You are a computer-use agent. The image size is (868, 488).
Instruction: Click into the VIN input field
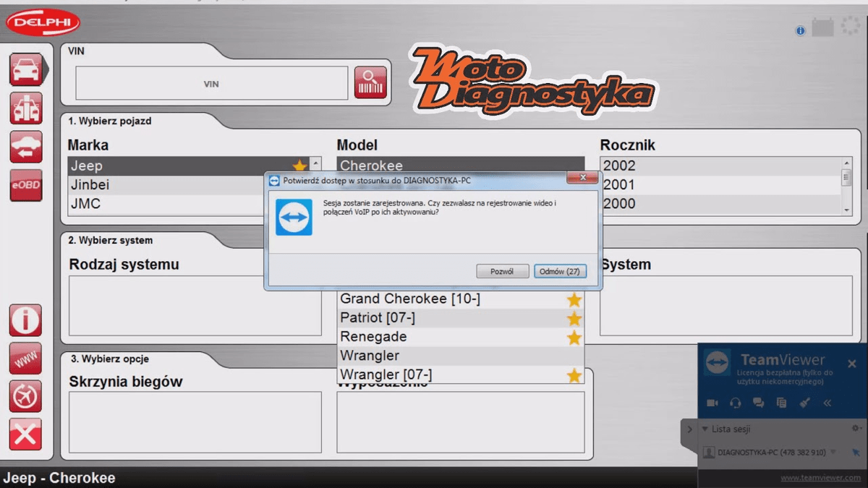(211, 84)
